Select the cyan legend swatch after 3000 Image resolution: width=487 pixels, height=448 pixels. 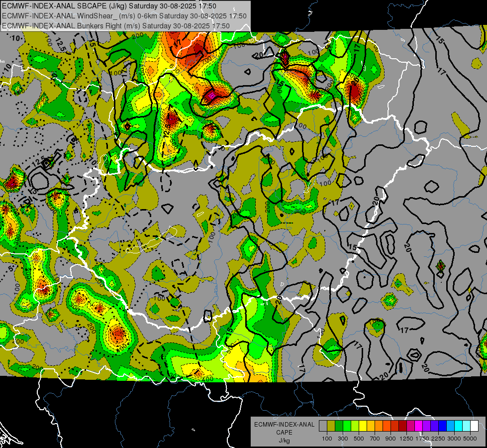point(459,426)
